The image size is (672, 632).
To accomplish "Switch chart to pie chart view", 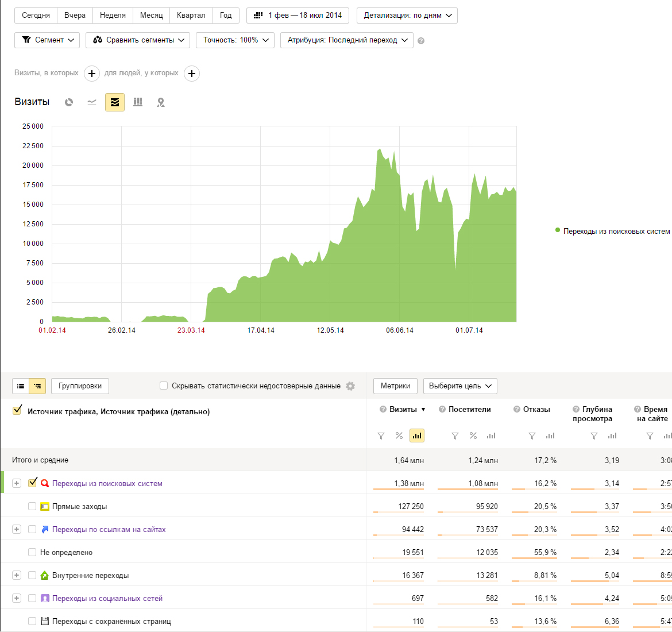I will [x=69, y=102].
